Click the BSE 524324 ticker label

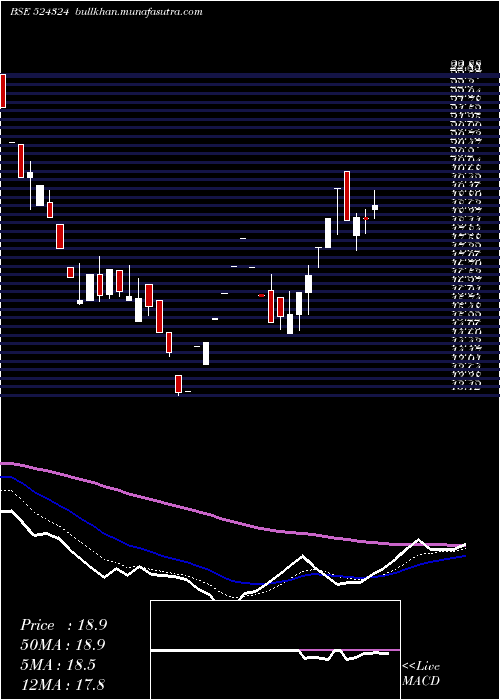tap(39, 12)
